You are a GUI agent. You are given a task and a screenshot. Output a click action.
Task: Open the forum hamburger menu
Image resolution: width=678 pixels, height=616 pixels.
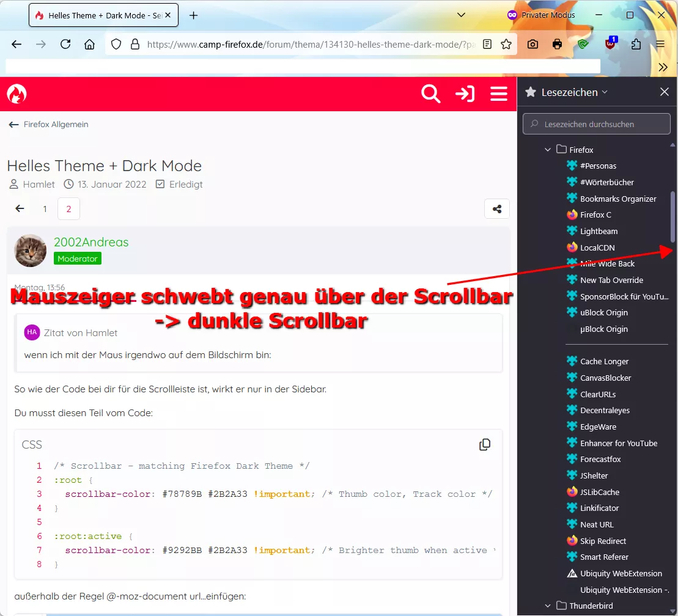click(x=498, y=94)
